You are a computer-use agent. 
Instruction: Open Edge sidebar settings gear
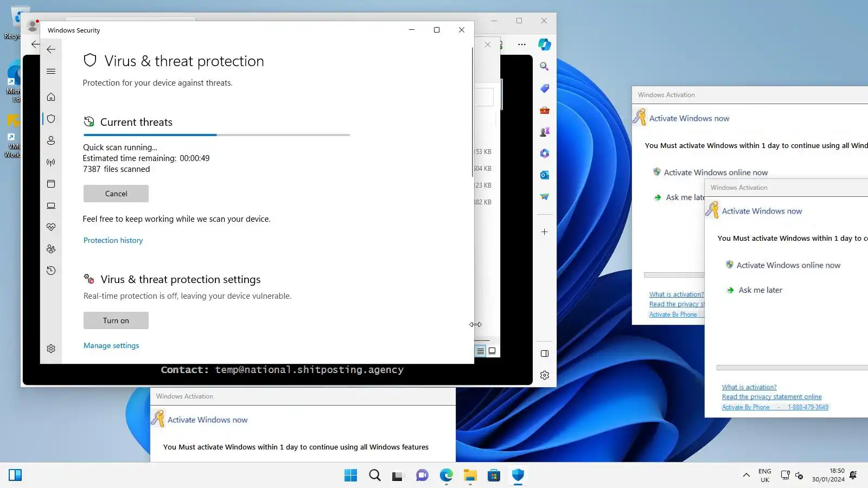[x=545, y=375]
